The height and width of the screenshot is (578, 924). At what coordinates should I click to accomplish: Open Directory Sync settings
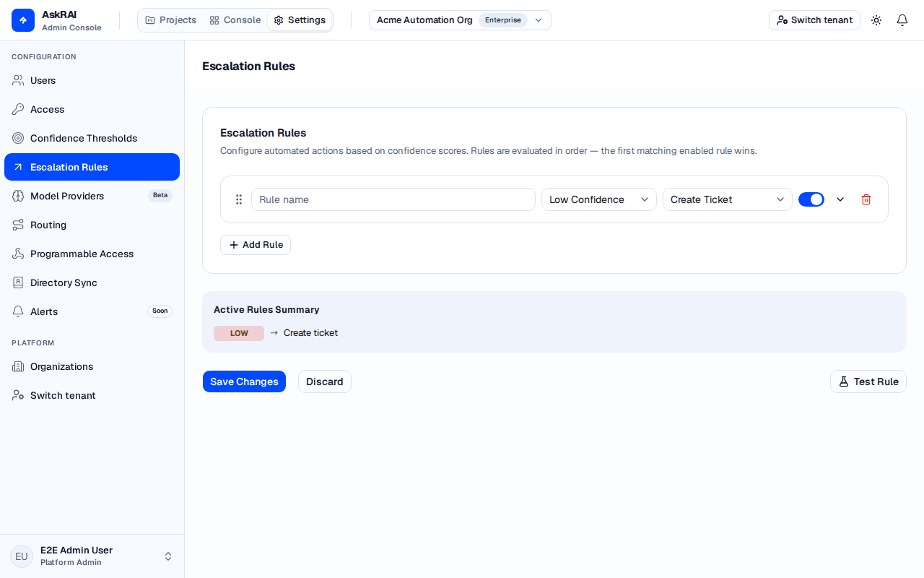pyautogui.click(x=92, y=282)
